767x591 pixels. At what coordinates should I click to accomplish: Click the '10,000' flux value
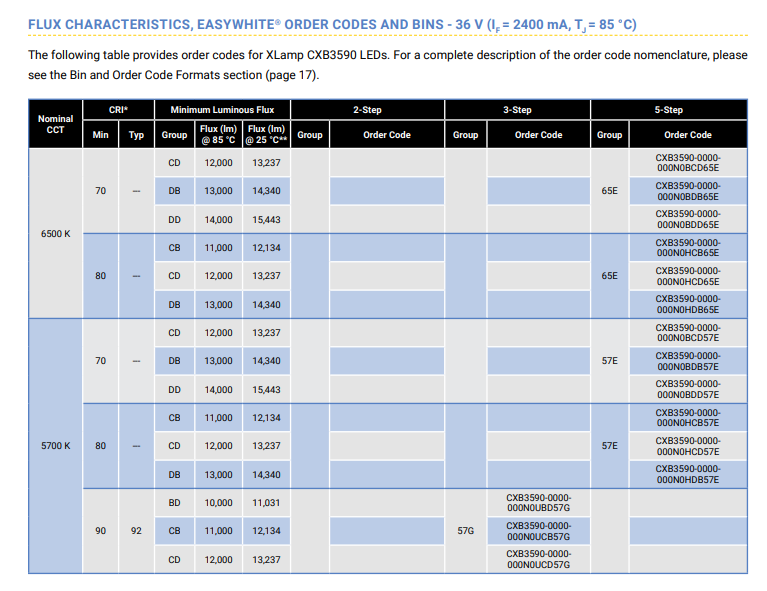point(218,502)
